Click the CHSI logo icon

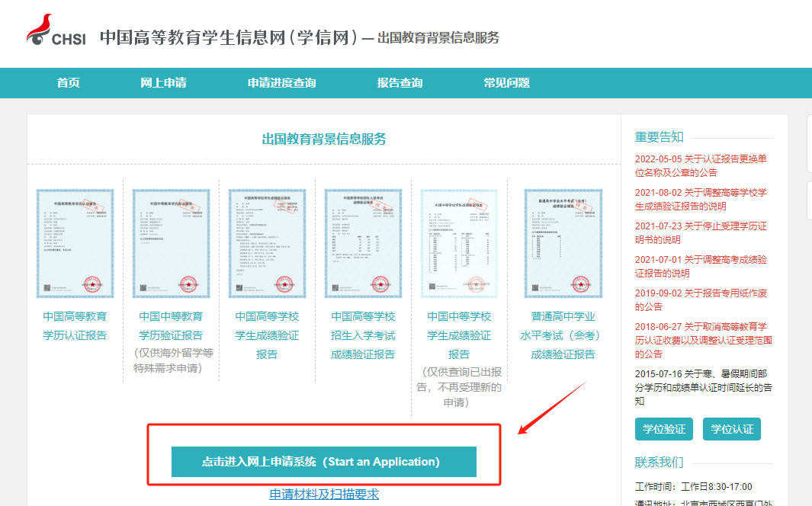click(x=56, y=30)
